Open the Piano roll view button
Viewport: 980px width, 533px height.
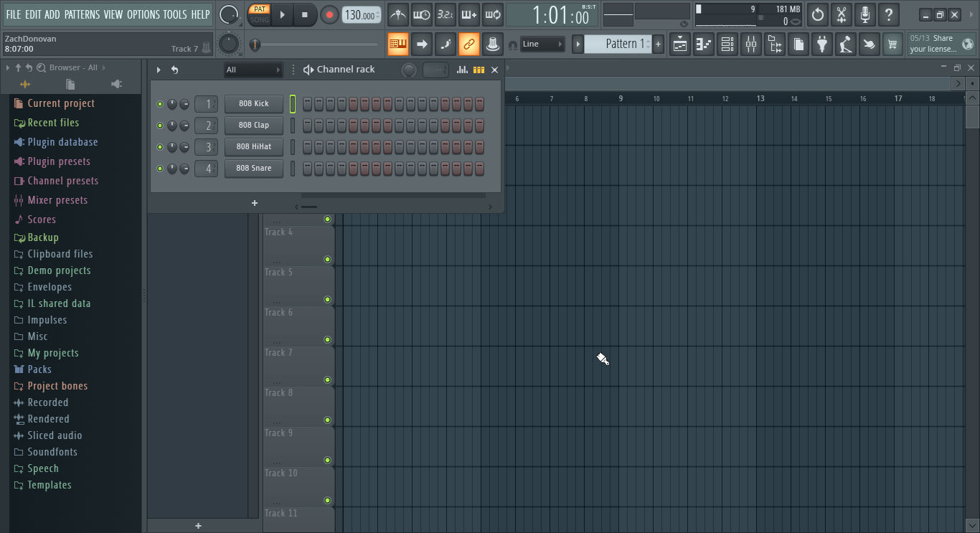coord(704,44)
